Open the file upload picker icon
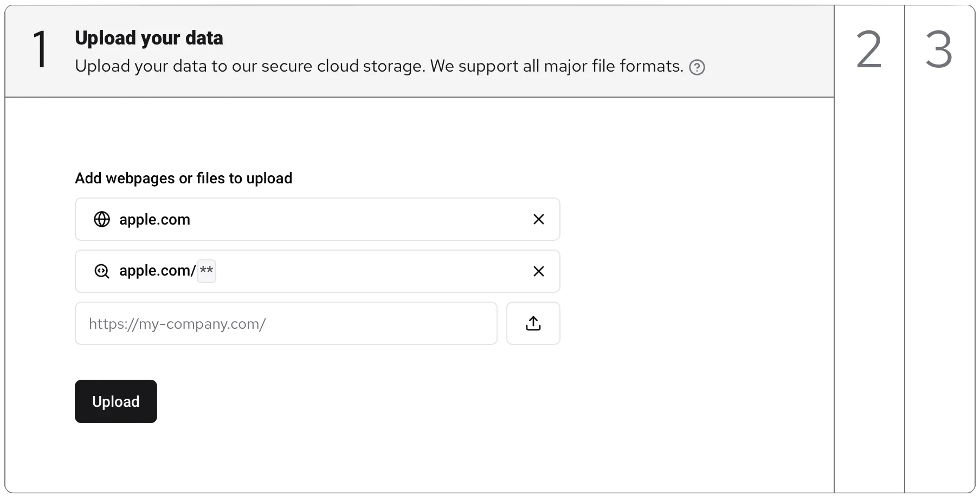Screen dimensions: 980x498 pos(533,323)
